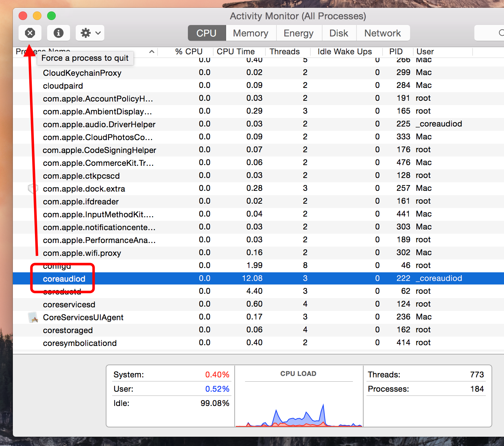Click the CoreServicesUIAgent app icon
The height and width of the screenshot is (446, 504).
[x=33, y=317]
